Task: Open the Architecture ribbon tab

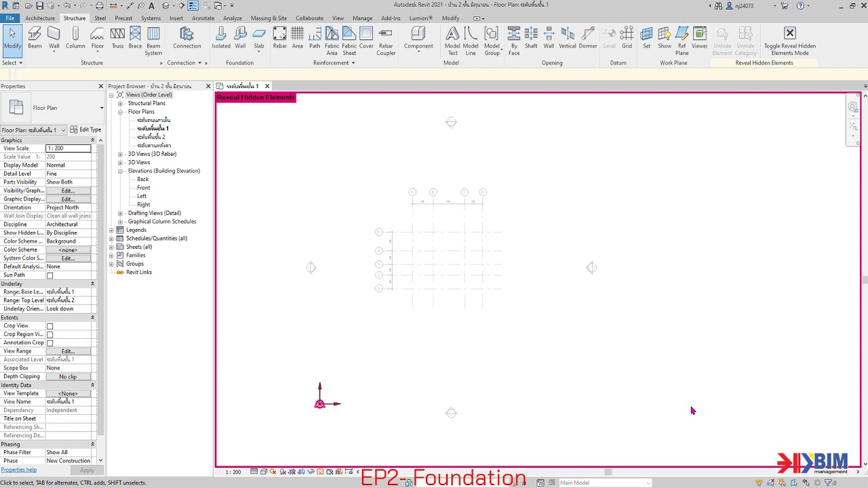Action: coord(40,18)
